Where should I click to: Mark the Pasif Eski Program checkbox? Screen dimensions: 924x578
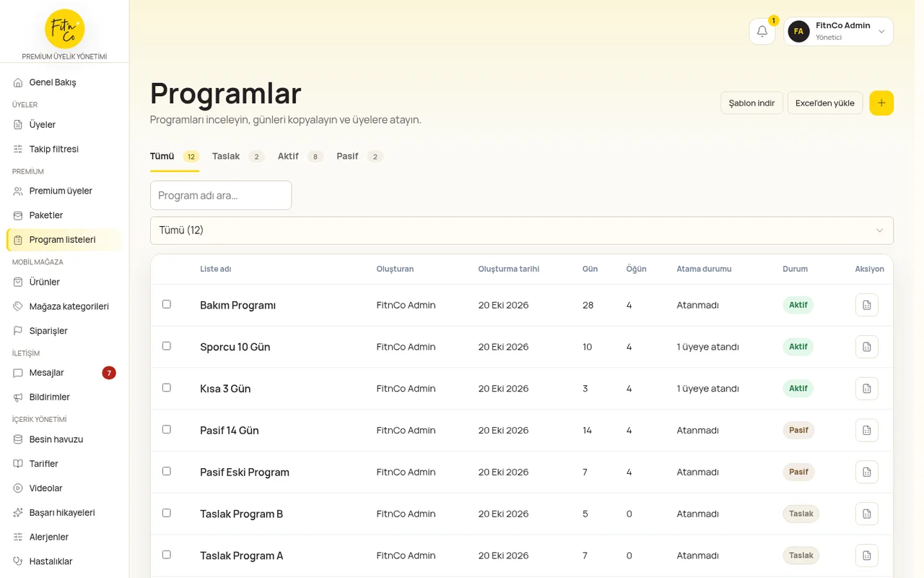click(167, 471)
